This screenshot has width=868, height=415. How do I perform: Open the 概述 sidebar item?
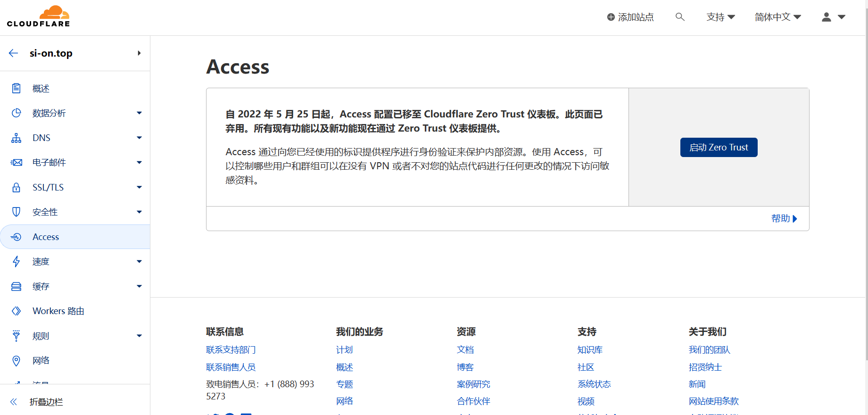pos(75,88)
